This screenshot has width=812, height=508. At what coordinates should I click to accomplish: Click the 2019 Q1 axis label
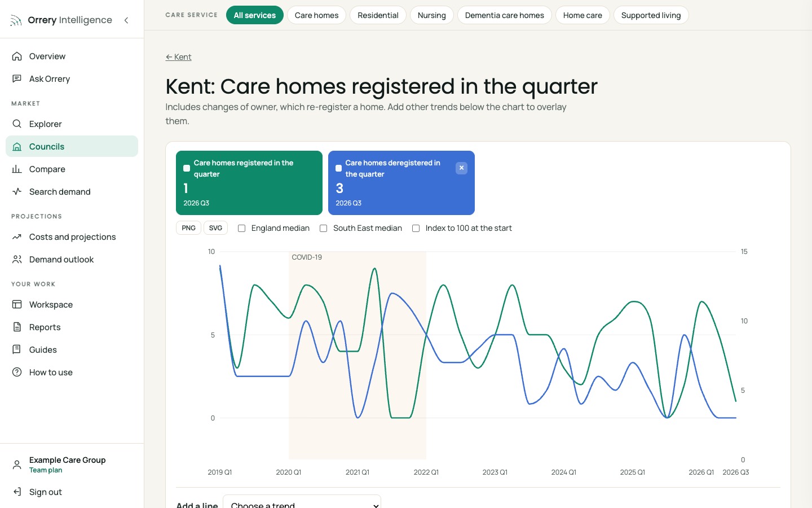point(220,472)
